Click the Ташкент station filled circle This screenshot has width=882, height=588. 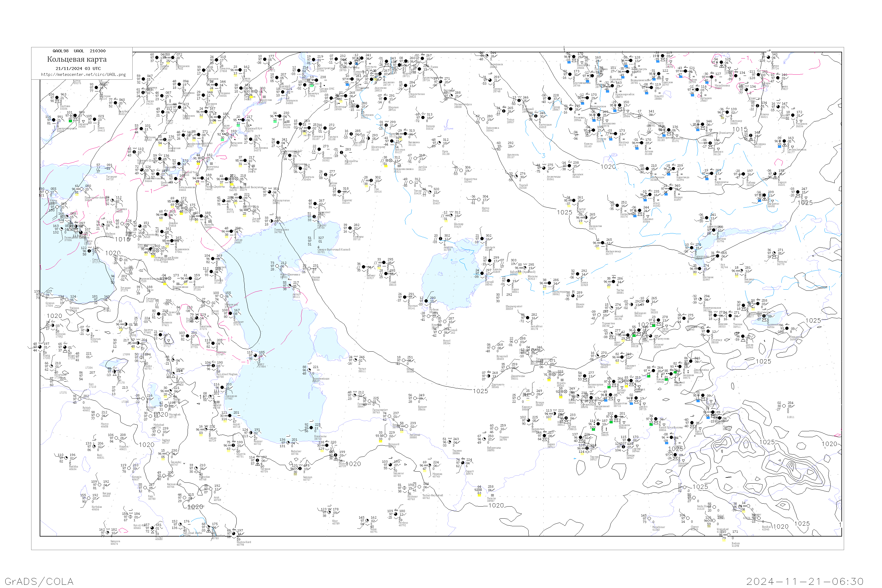tap(622, 357)
